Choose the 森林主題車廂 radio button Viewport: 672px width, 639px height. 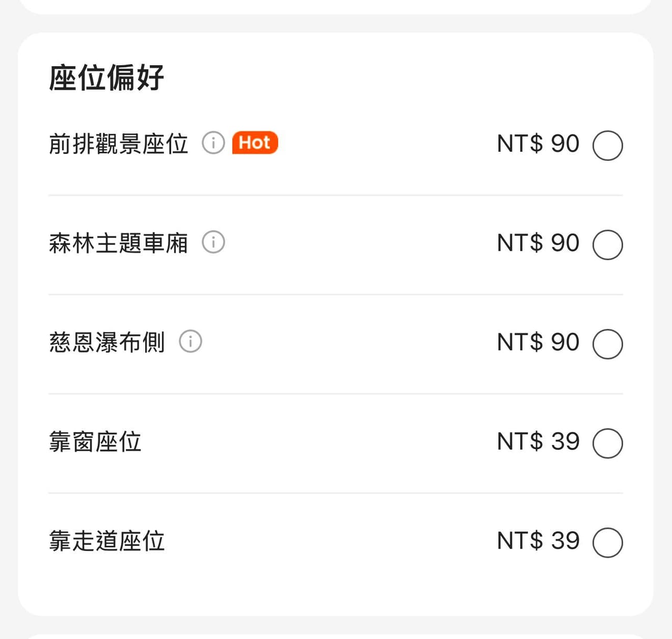click(x=607, y=244)
